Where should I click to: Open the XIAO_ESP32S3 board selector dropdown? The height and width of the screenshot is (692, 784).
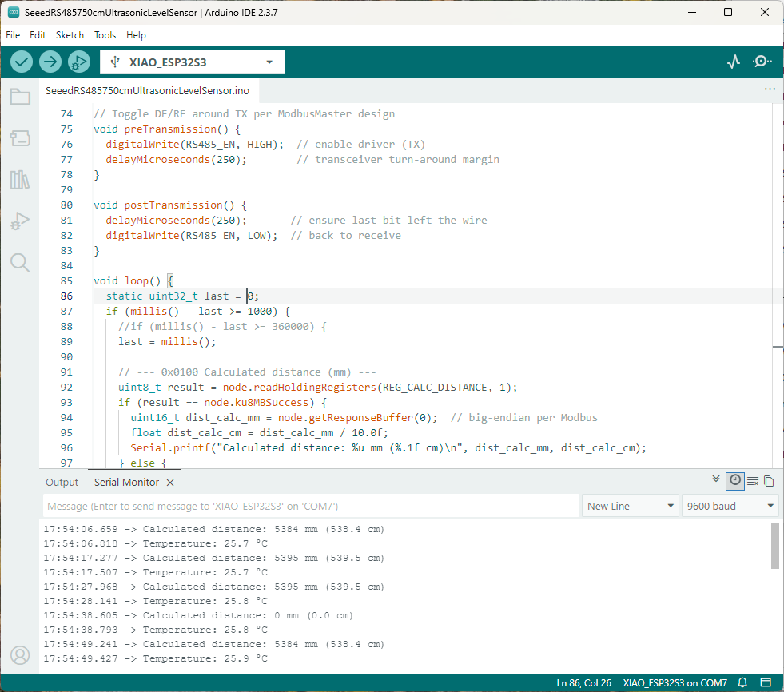(193, 62)
